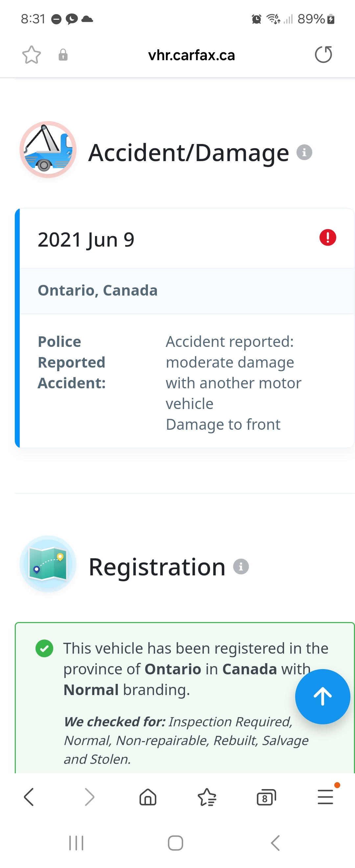Tap the Android recent apps button
This screenshot has width=355, height=868.
pyautogui.click(x=76, y=843)
